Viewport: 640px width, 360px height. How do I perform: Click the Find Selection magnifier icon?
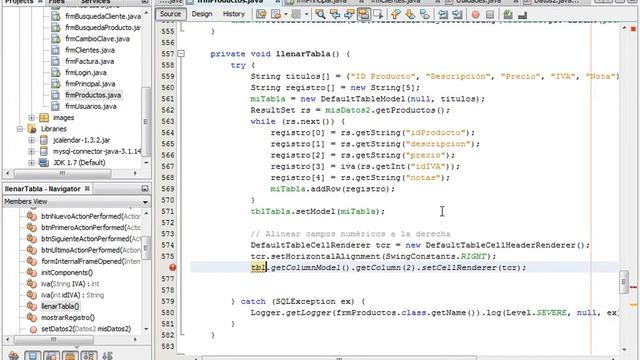tap(320, 15)
